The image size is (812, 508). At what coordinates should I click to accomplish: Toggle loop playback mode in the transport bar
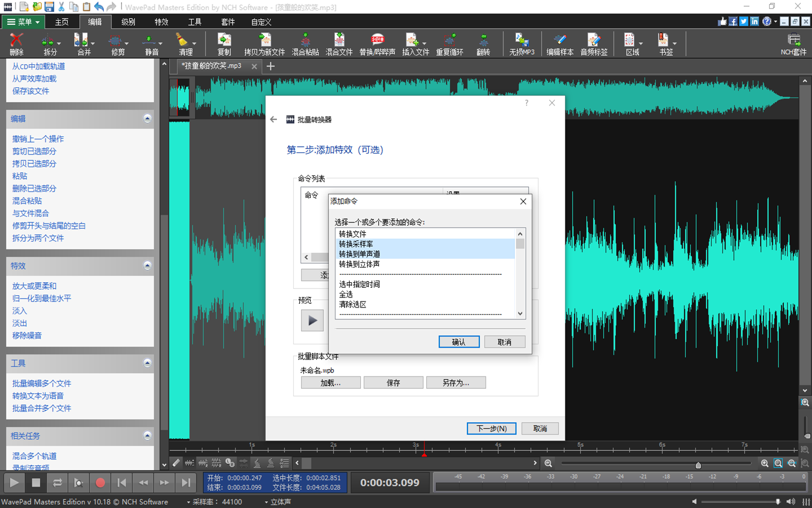[57, 483]
